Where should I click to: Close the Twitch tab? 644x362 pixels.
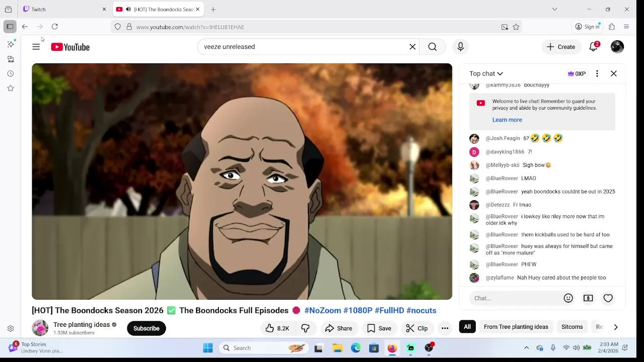[x=104, y=9]
